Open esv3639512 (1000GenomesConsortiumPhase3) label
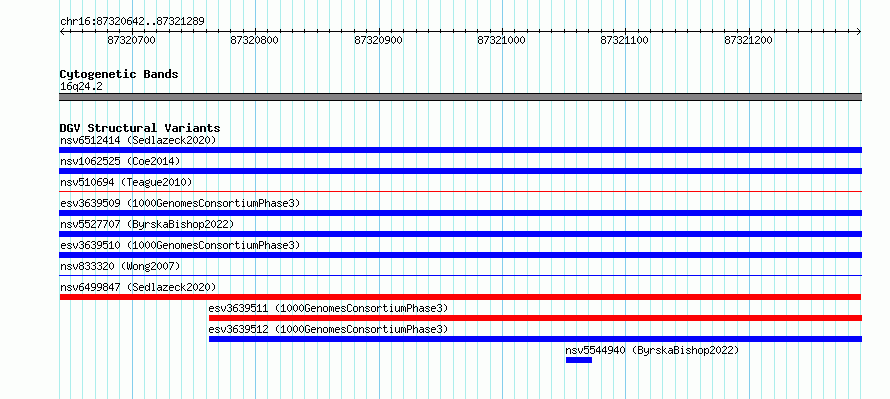This screenshot has height=399, width=890. (329, 329)
